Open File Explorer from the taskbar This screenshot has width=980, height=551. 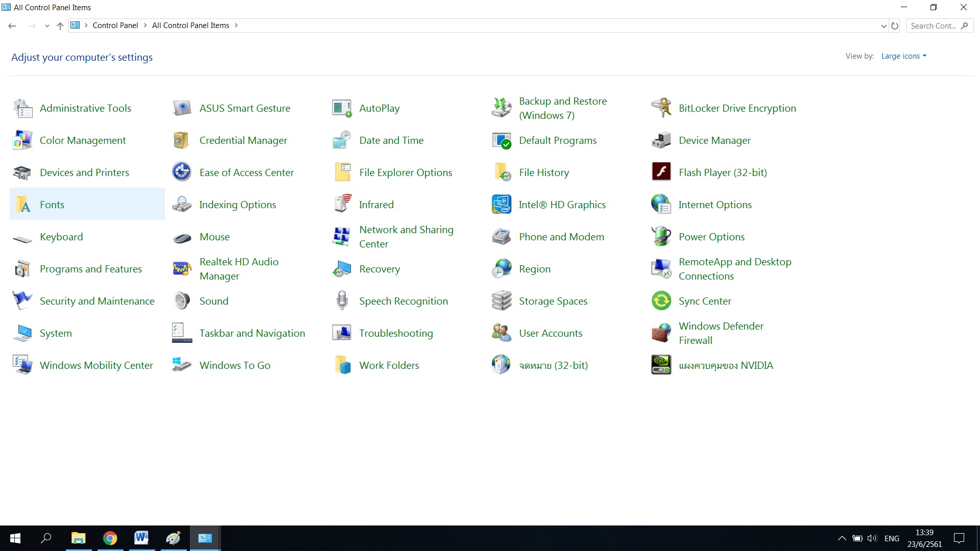(x=78, y=538)
